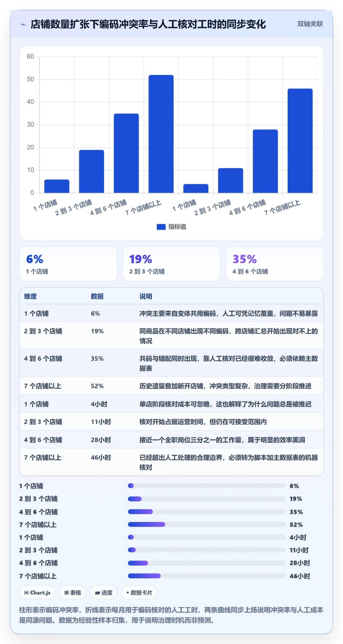Click the description starting 单店阶段核对成本
Screen dimensions: 343x644
coord(225,404)
